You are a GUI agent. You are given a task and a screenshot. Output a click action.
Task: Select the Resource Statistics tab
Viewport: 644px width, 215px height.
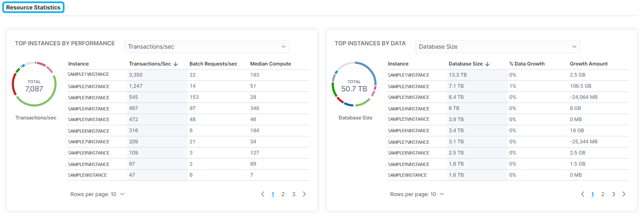point(33,7)
